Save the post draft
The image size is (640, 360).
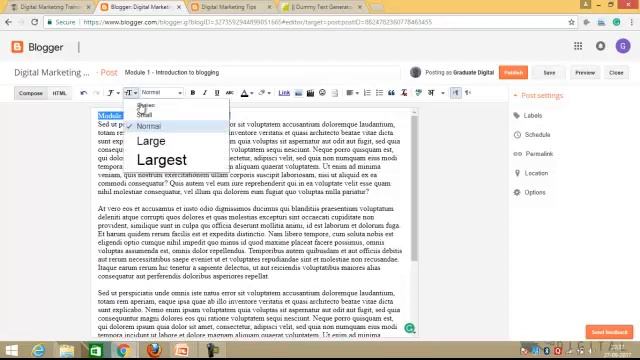click(x=549, y=73)
